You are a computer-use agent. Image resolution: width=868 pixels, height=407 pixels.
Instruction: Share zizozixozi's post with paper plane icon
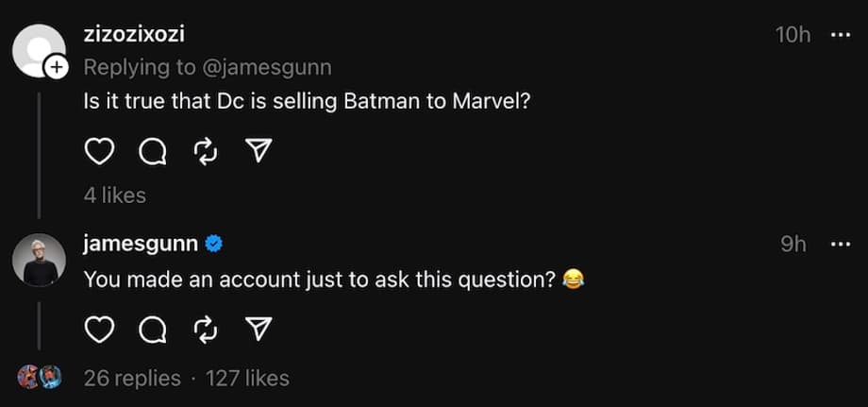(x=258, y=151)
